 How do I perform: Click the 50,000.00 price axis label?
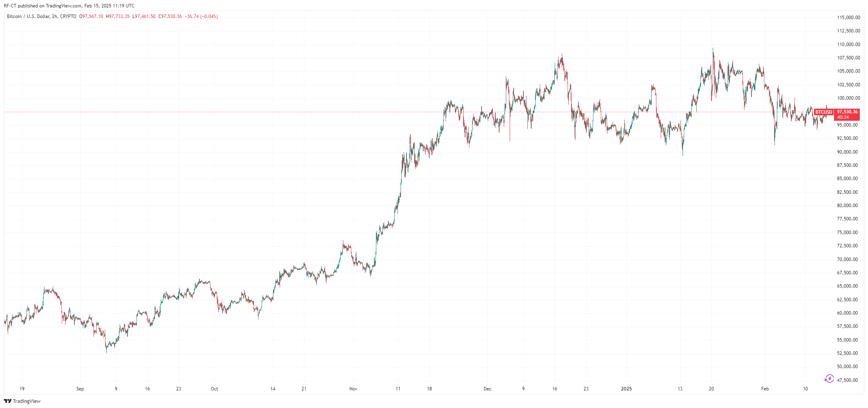click(847, 367)
